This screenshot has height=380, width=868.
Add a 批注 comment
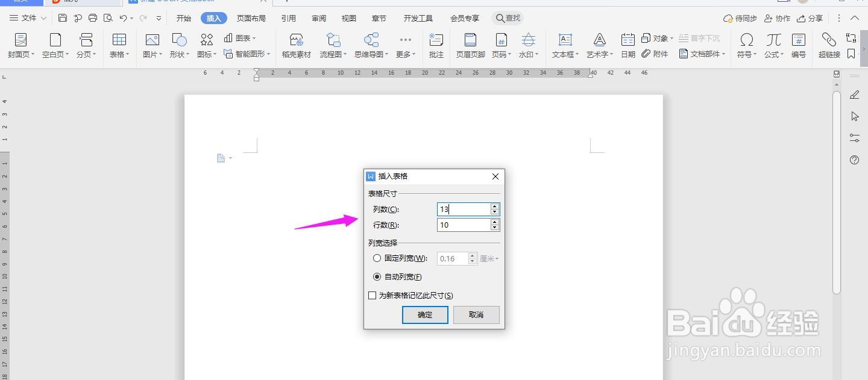coord(436,46)
